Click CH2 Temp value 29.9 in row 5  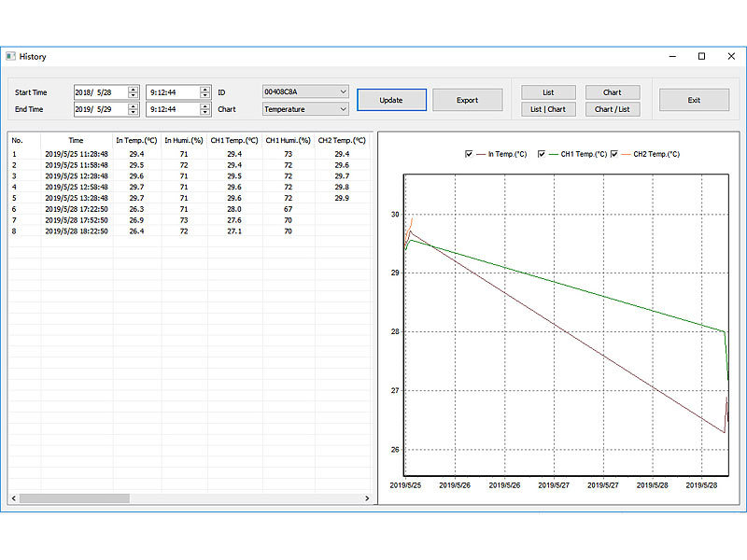click(342, 198)
